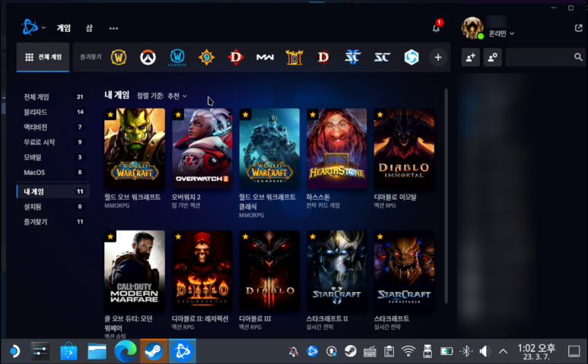Open StarCraft II favorite icon in bar
This screenshot has width=588, height=364.
(352, 57)
